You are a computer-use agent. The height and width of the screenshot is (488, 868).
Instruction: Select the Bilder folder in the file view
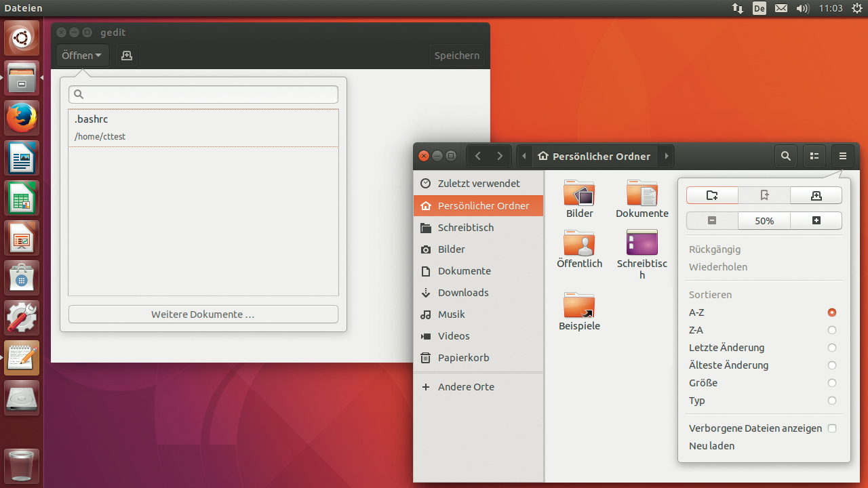click(580, 199)
